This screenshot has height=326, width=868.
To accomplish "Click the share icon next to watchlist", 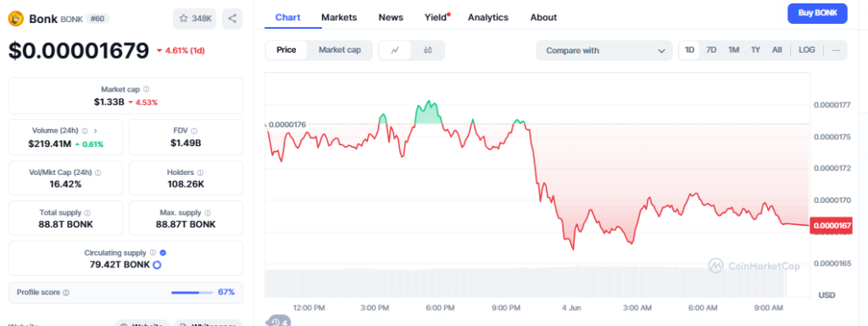I will point(232,19).
